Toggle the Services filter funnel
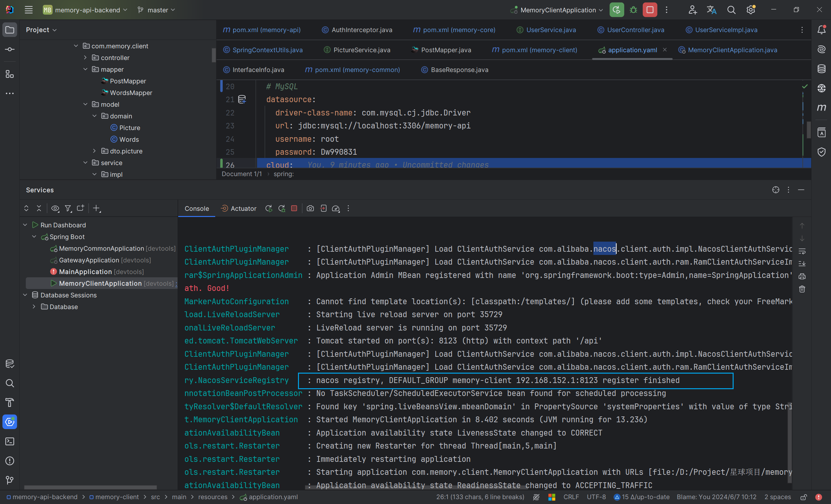831x504 pixels. coord(68,209)
